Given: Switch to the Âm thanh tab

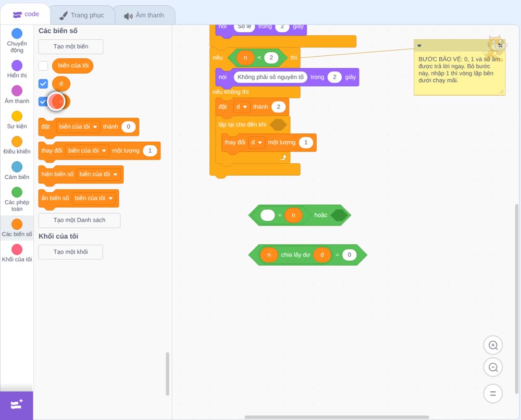Looking at the screenshot, I should coord(144,15).
